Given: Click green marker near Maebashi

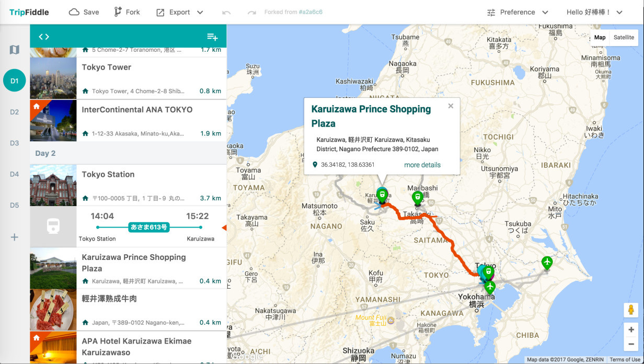Looking at the screenshot, I should tap(417, 198).
